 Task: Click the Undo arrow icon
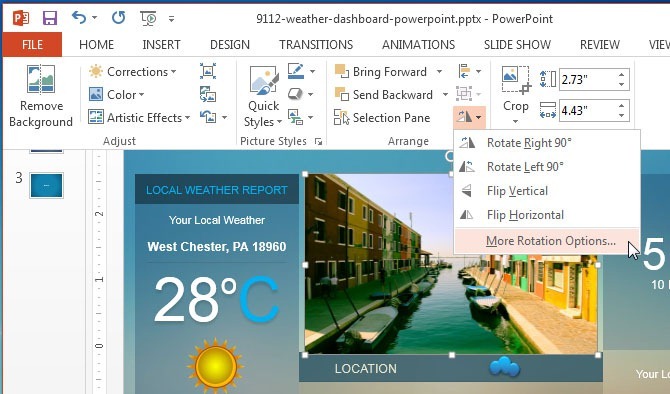[79, 18]
